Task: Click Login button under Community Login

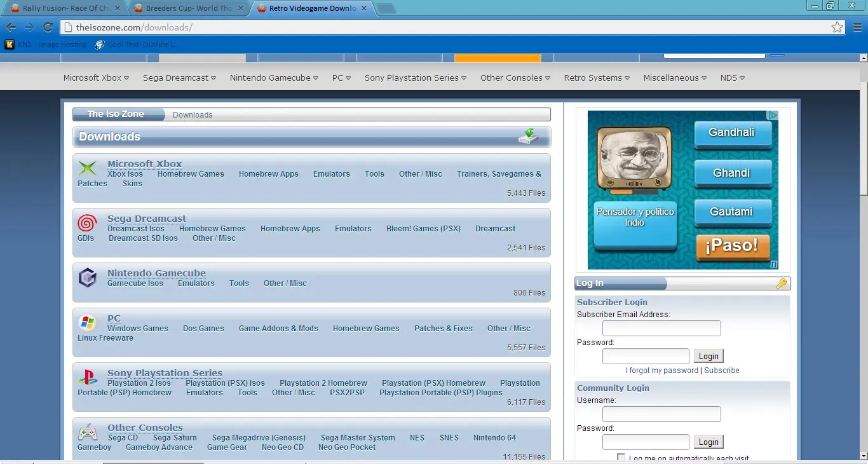Action: tap(709, 442)
